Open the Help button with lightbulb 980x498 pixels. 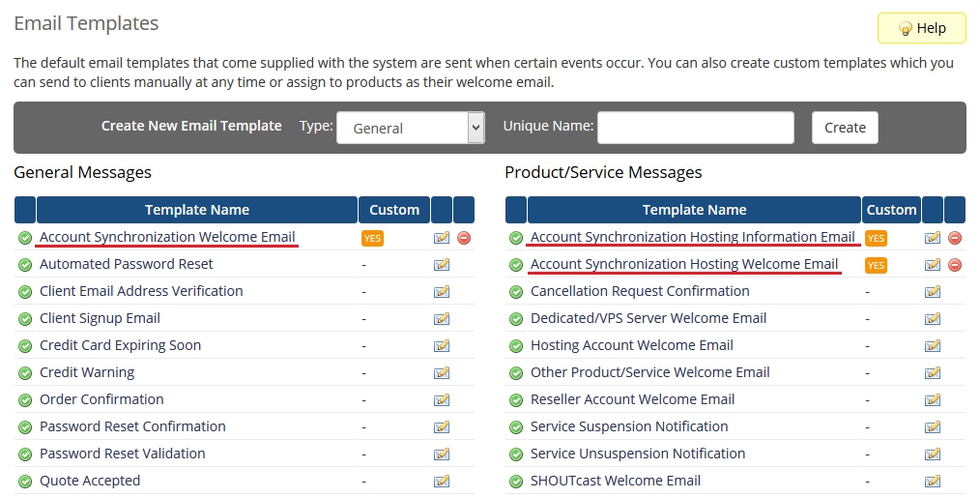pyautogui.click(x=921, y=28)
